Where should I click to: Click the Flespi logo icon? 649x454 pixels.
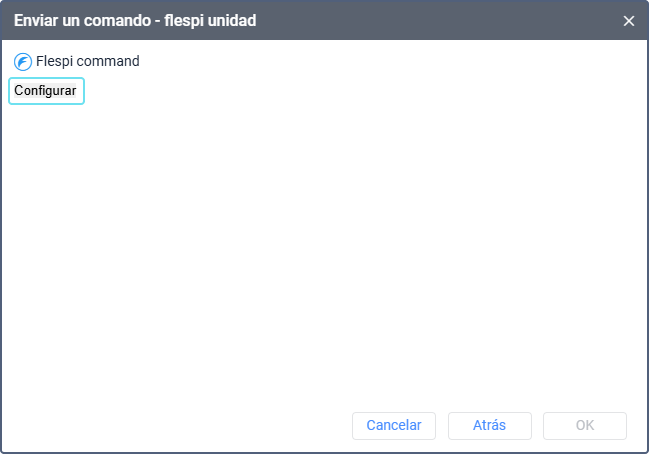[23, 62]
